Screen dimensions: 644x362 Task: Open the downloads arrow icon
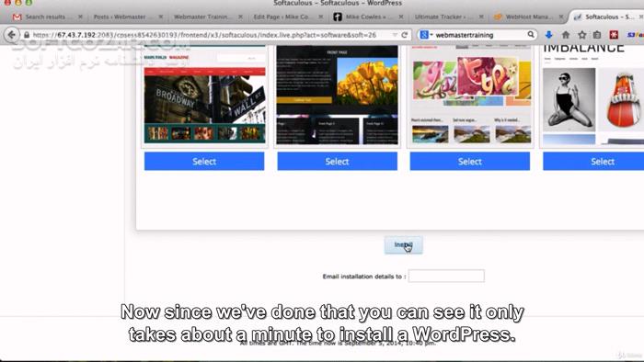click(548, 35)
